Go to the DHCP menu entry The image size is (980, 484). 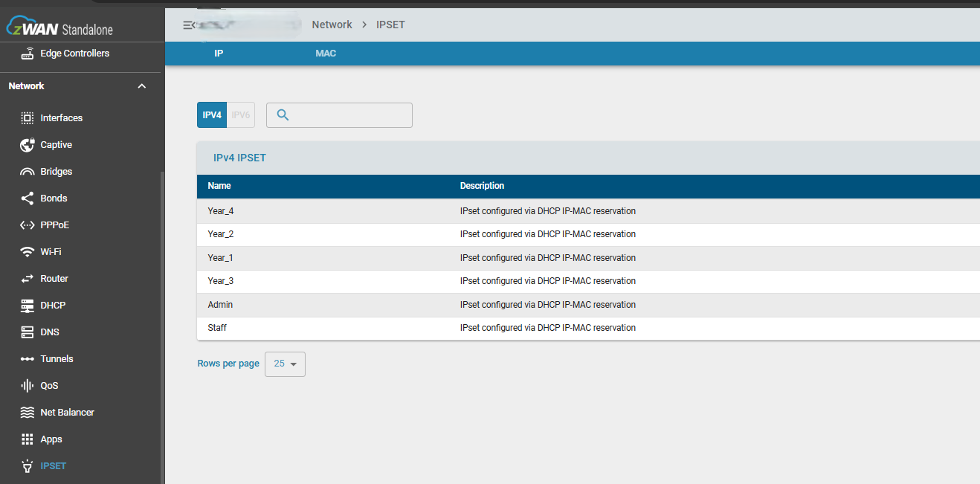(53, 306)
